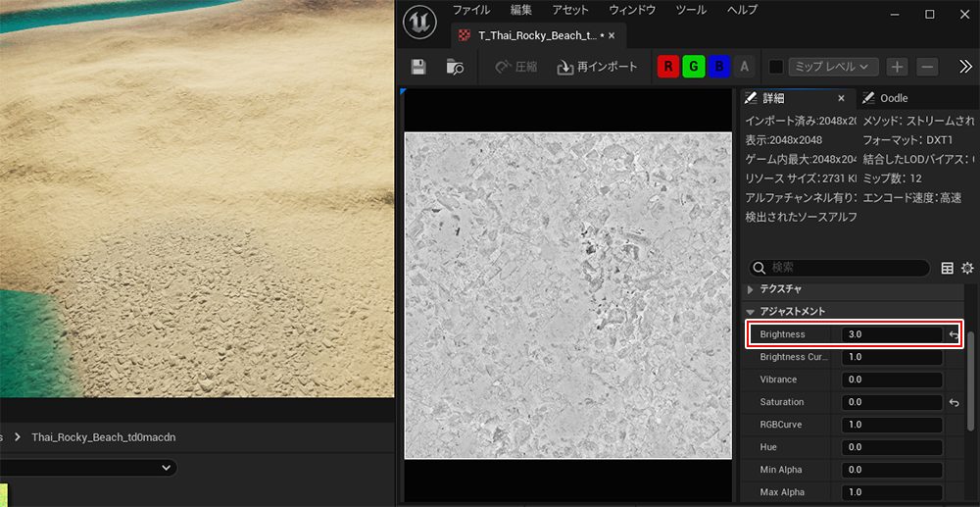
Task: Open the ミップ レベル dropdown
Action: click(x=833, y=67)
